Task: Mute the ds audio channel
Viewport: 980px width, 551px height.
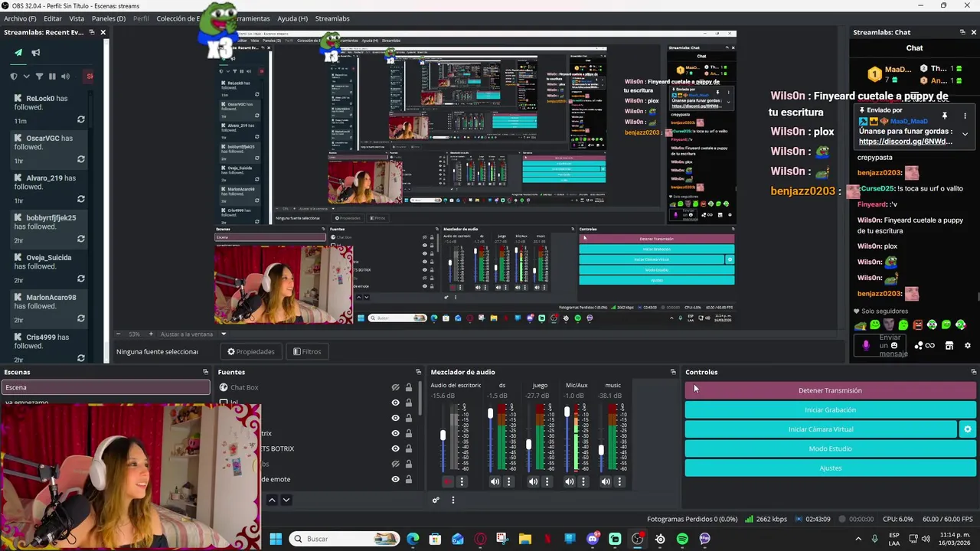Action: click(x=495, y=481)
